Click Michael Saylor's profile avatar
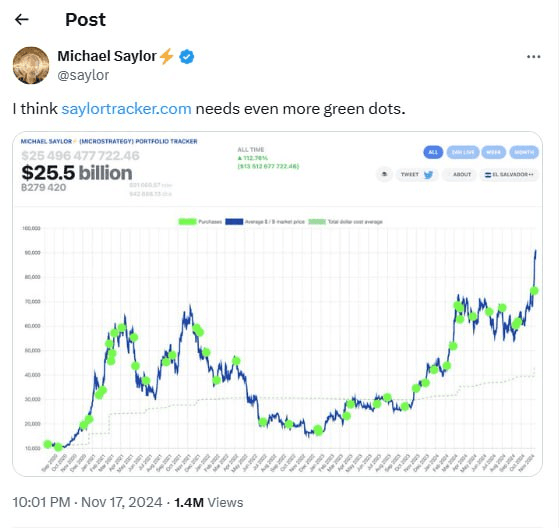 (31, 66)
